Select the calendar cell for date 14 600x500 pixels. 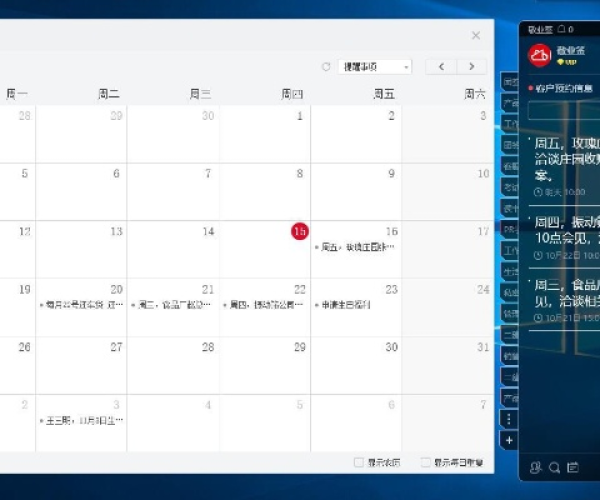(x=173, y=250)
